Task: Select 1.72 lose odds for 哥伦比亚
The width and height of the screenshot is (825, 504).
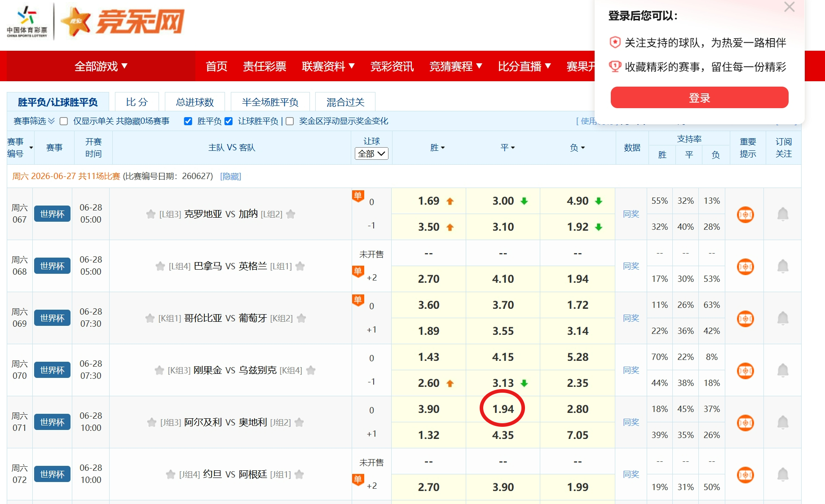Action: point(578,305)
